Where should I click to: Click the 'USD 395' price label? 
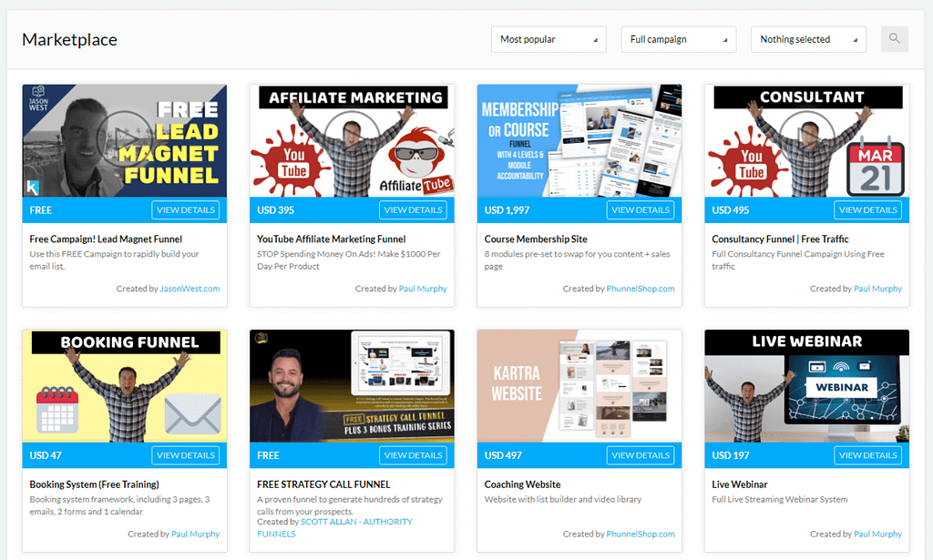point(275,209)
